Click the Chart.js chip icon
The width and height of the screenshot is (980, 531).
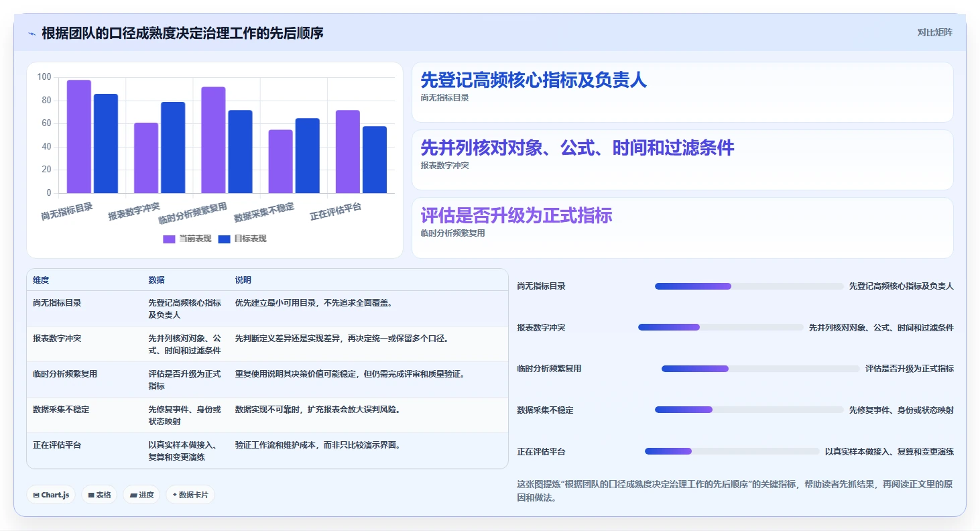pos(36,495)
